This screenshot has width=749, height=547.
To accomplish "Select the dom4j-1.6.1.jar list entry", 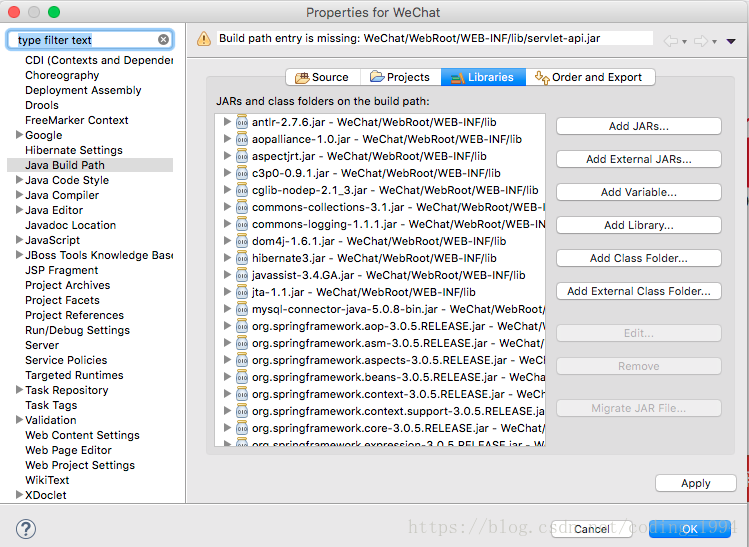I will 379,241.
